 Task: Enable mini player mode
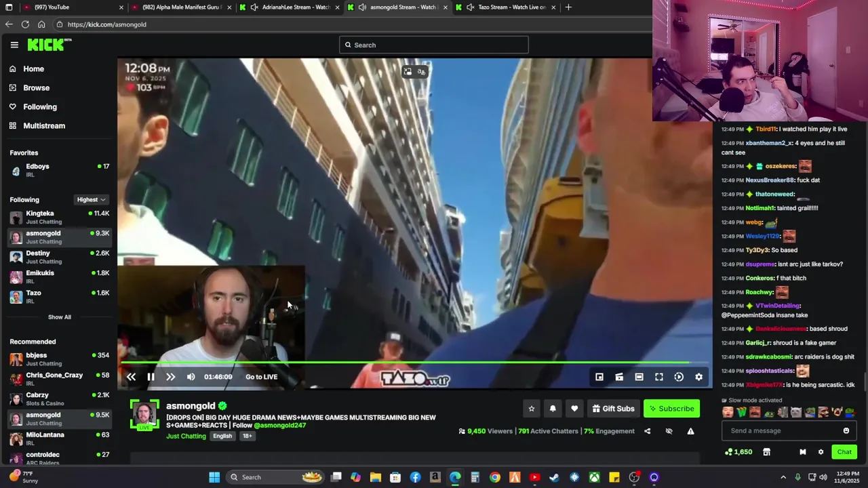(599, 377)
